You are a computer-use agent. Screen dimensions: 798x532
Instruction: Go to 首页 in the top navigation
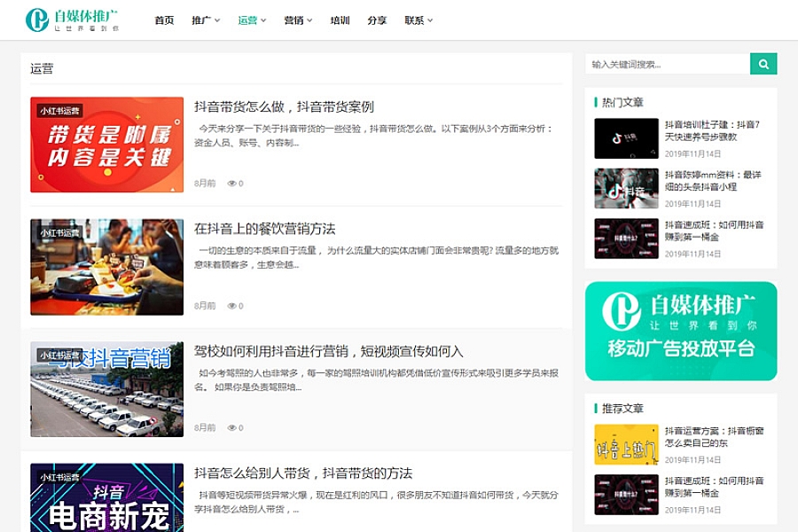pyautogui.click(x=164, y=20)
